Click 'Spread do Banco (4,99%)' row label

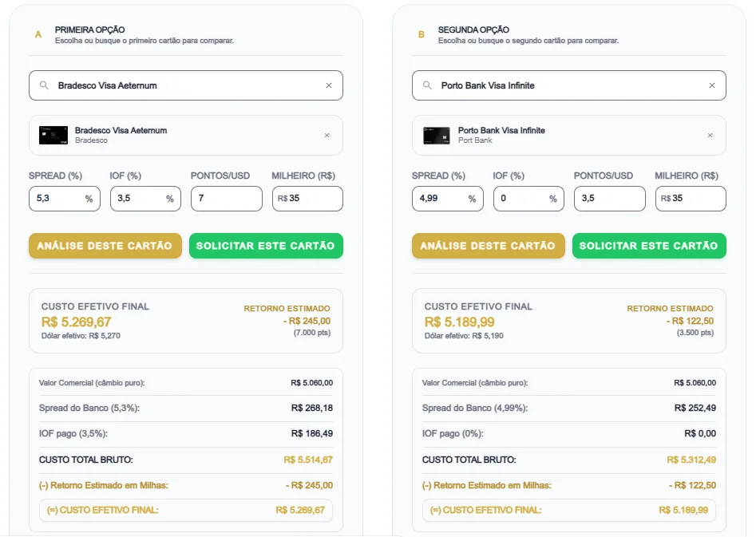point(475,408)
